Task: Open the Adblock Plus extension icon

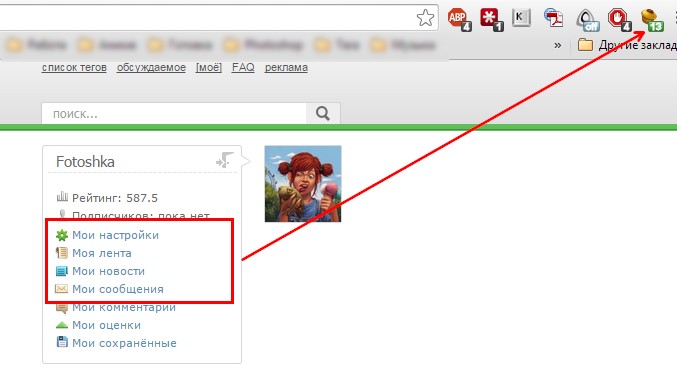Action: click(x=459, y=19)
